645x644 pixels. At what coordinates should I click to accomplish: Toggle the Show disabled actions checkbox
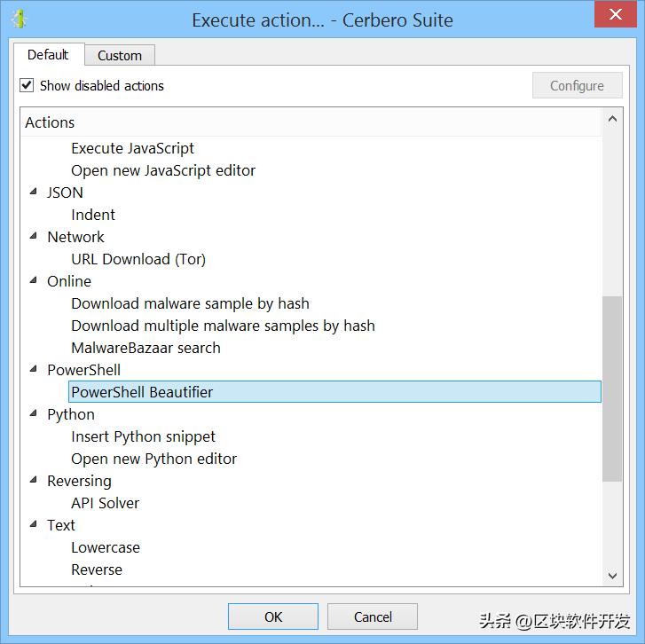(28, 85)
